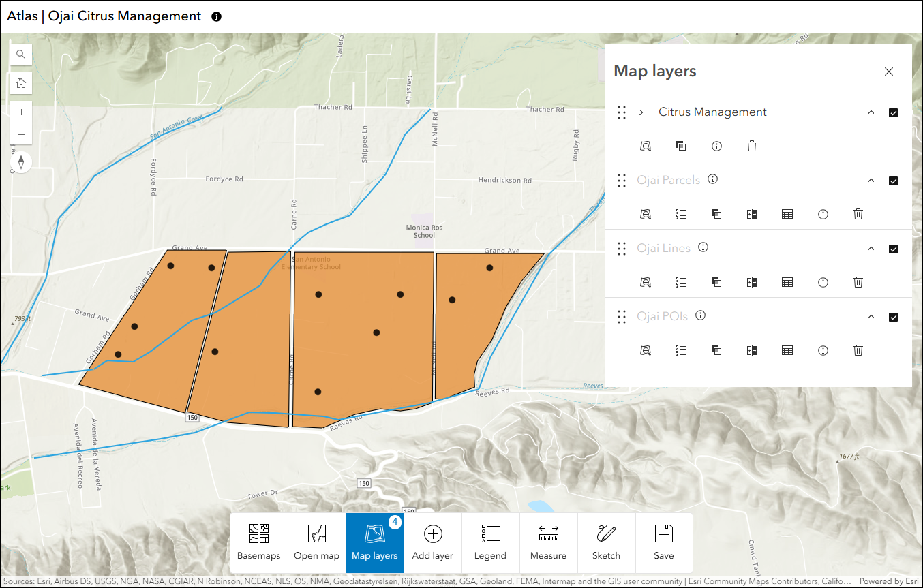923x588 pixels.
Task: Open the Basemaps gallery
Action: click(259, 543)
